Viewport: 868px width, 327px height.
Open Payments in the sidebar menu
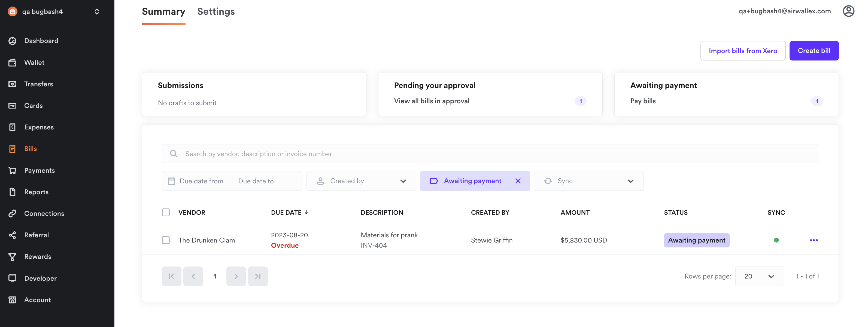click(39, 170)
